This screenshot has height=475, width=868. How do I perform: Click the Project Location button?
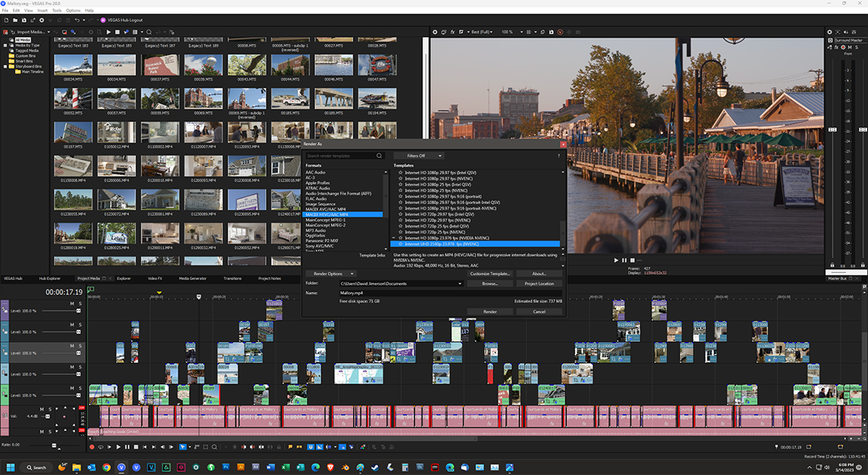[540, 284]
